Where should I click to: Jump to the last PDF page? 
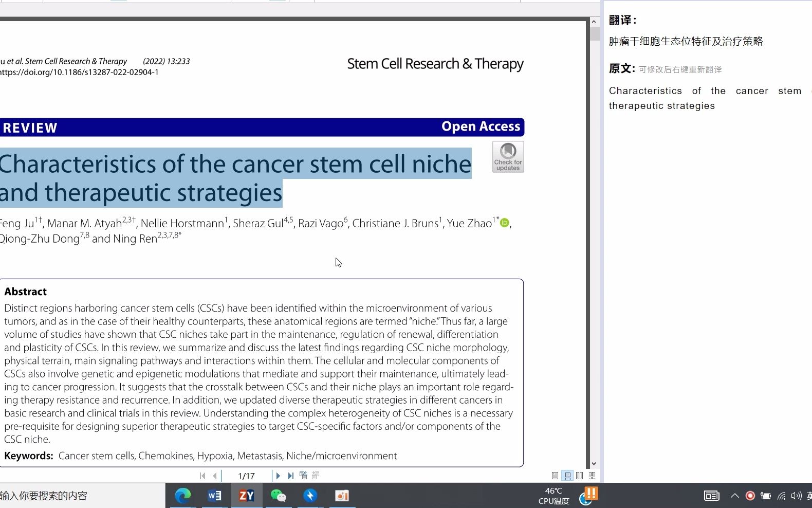290,476
